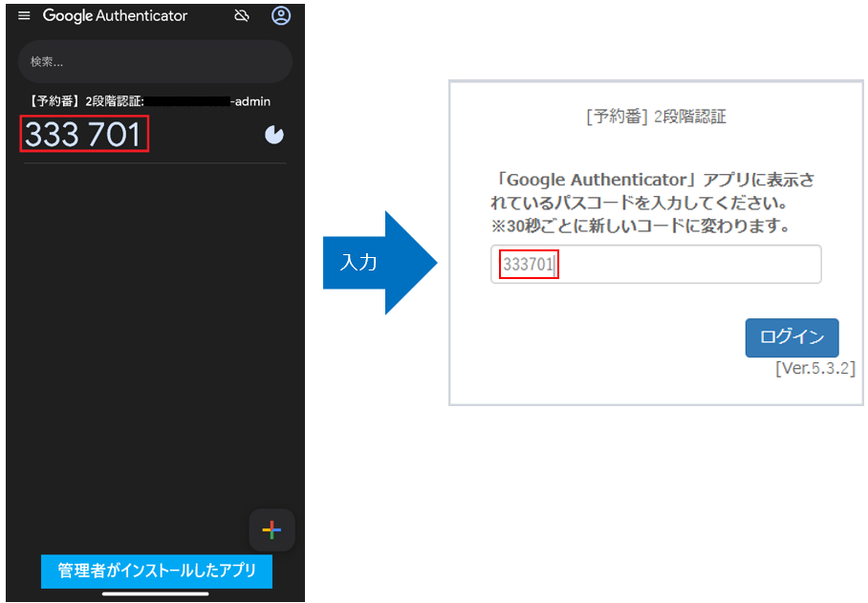868x603 pixels.
Task: Tap the cloud sync off icon
Action: point(241,15)
